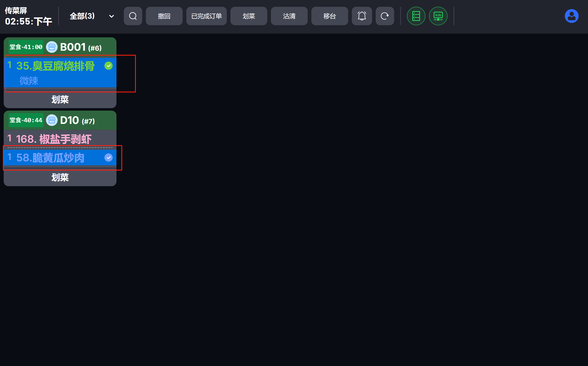The image size is (588, 366).
Task: Toggle green checkmark on 35.臭豆腐烧排骨
Action: click(109, 66)
